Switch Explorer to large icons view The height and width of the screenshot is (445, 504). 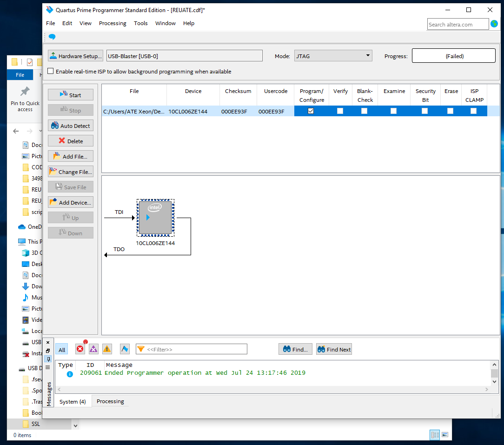coord(445,435)
